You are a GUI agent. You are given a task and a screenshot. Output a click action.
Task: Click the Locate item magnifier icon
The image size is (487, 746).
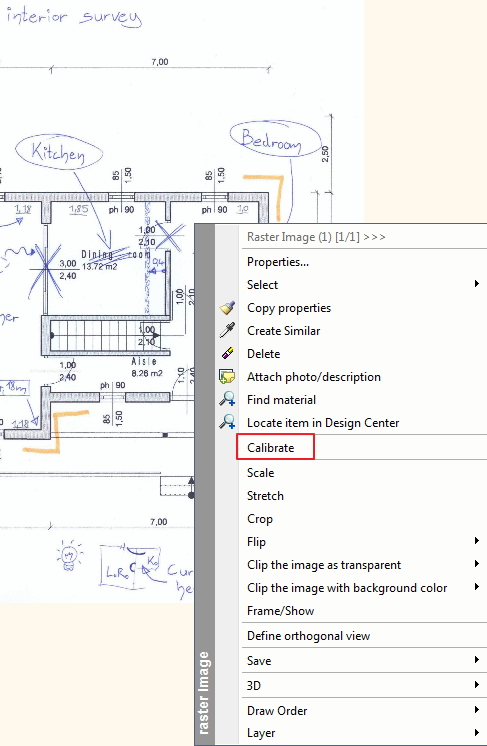click(x=227, y=422)
